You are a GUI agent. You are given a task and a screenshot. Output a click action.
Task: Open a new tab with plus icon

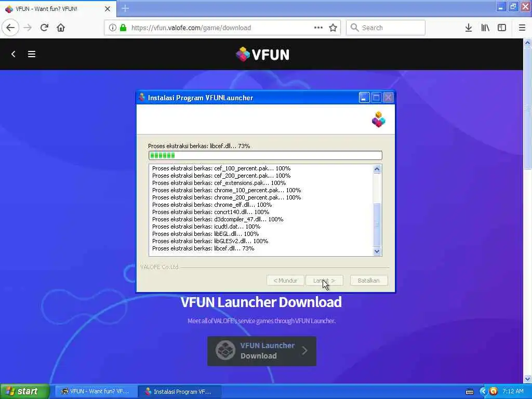[x=125, y=8]
